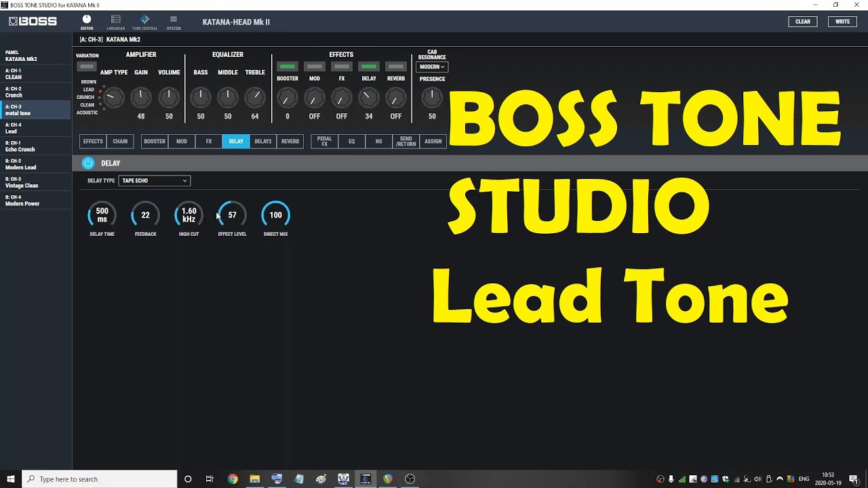Select A: CH-3 metal tone patch

point(35,110)
